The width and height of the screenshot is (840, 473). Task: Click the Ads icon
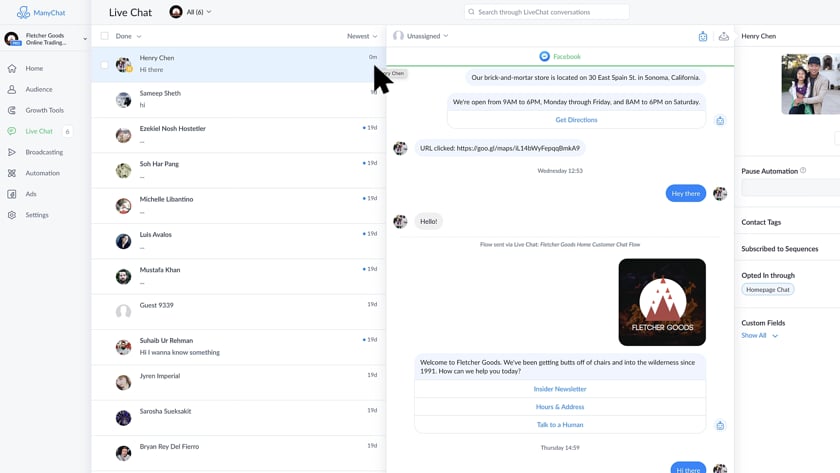click(x=12, y=194)
